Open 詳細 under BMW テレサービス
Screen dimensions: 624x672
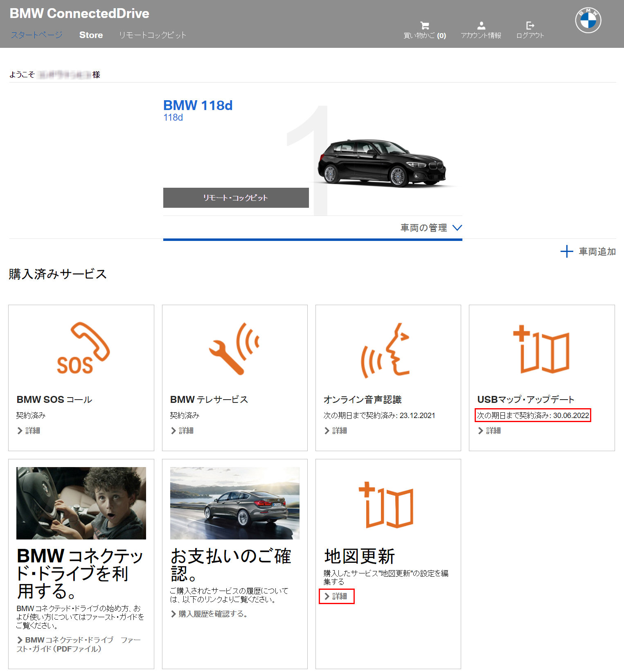tap(182, 431)
